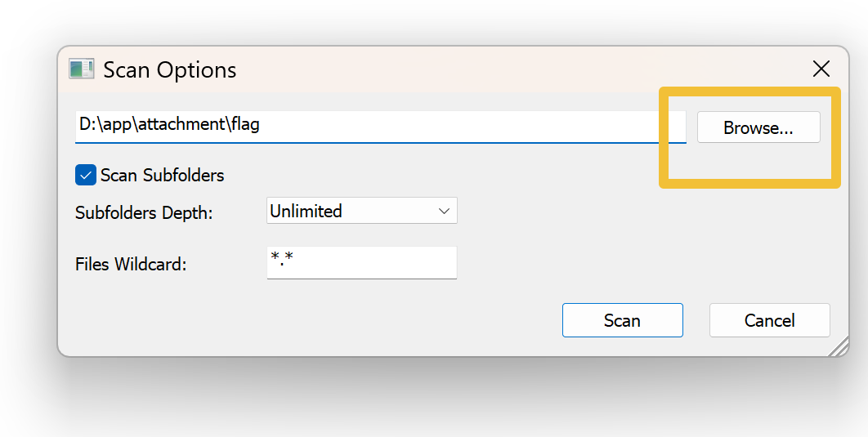Toggle the Scan Subfolders checkbox
The width and height of the screenshot is (868, 437).
(x=85, y=175)
